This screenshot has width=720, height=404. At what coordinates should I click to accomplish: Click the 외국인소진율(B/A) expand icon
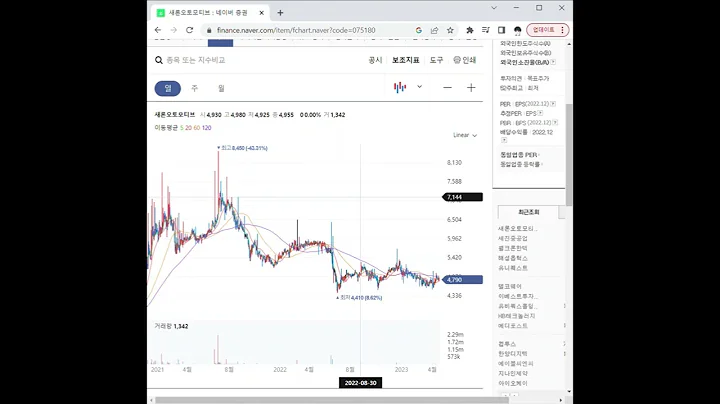pos(553,62)
